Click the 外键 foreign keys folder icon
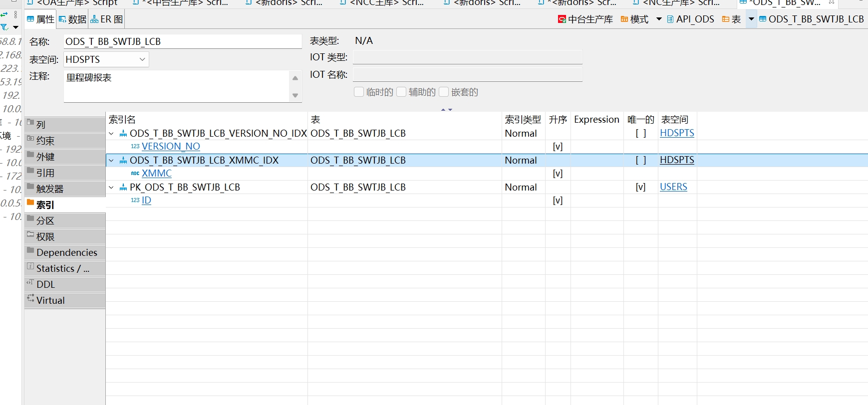 [x=30, y=154]
